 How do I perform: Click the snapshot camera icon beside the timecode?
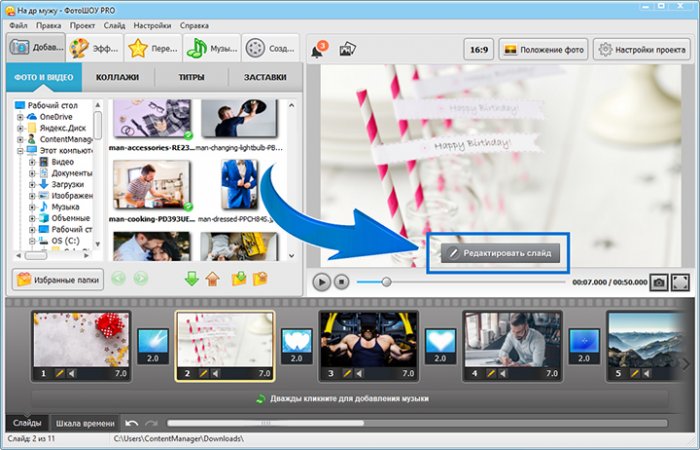click(659, 282)
